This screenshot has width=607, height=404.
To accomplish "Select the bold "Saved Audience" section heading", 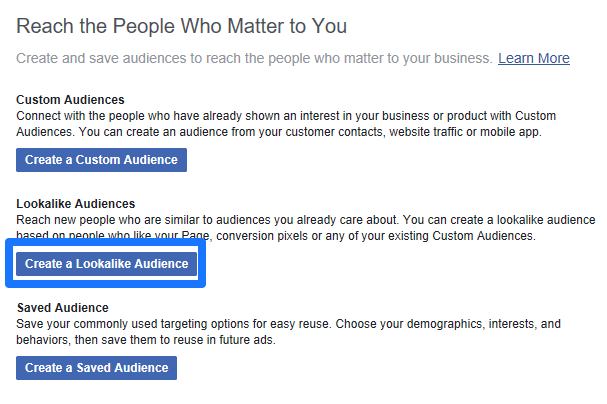I will pyautogui.click(x=62, y=308).
